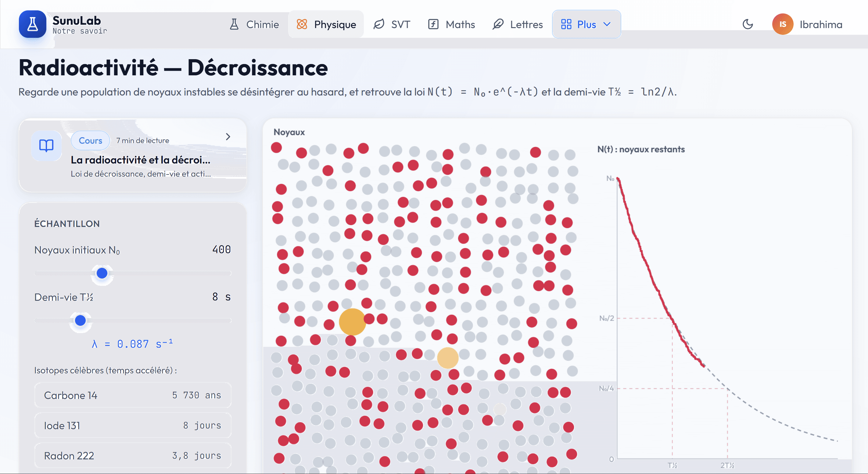The image size is (868, 474).
Task: Switch to the Maths tab
Action: [x=451, y=24]
